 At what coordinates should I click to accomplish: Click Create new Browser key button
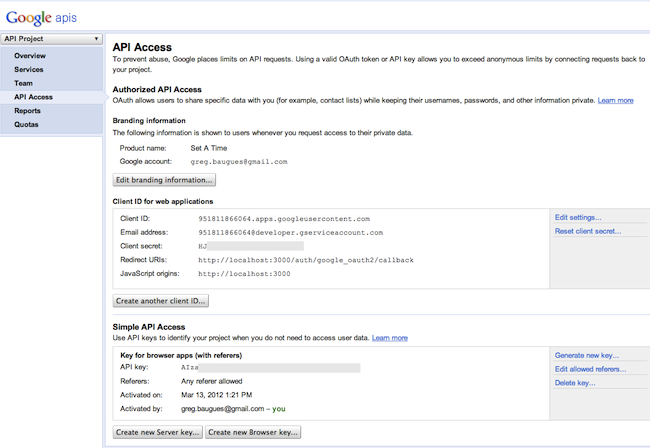click(x=253, y=432)
